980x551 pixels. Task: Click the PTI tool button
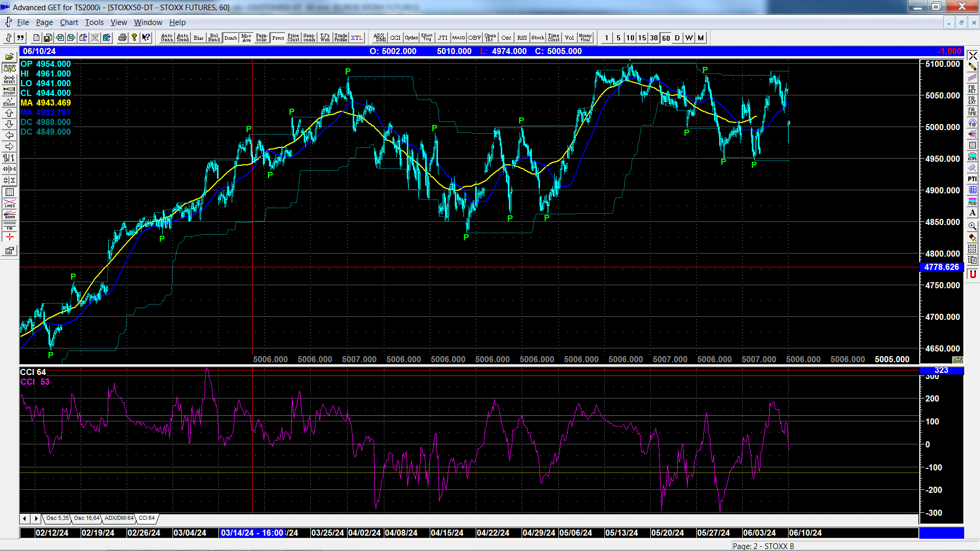pos(972,179)
